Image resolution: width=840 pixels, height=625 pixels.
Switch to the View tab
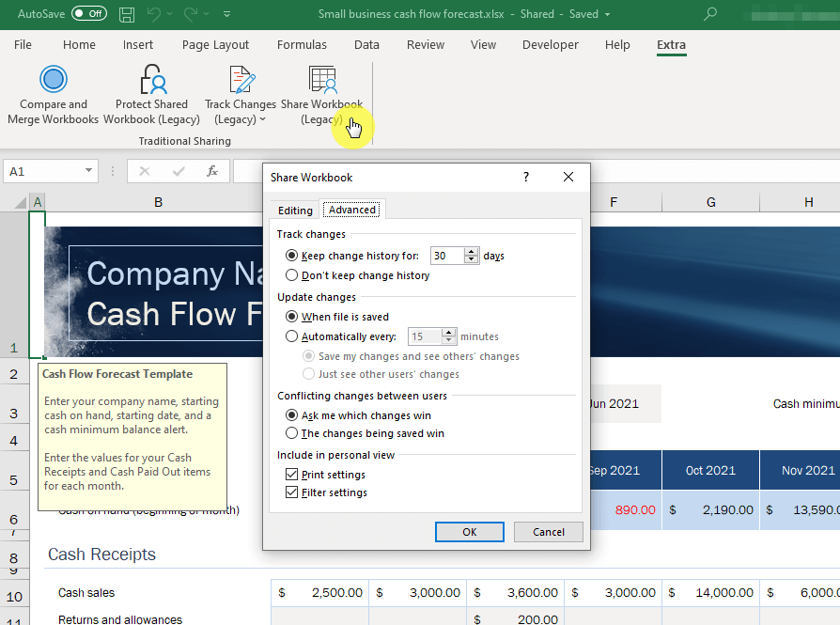click(483, 45)
